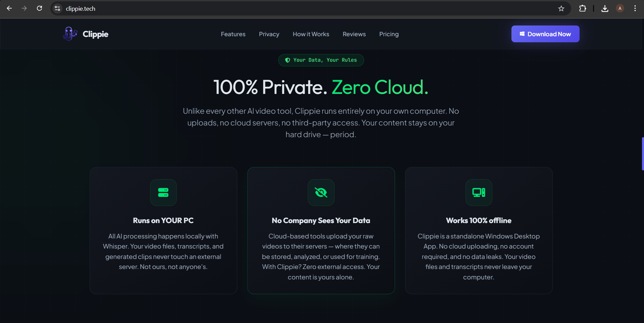Select the 'No Company Sees Your Data' heading
644x323 pixels.
321,220
